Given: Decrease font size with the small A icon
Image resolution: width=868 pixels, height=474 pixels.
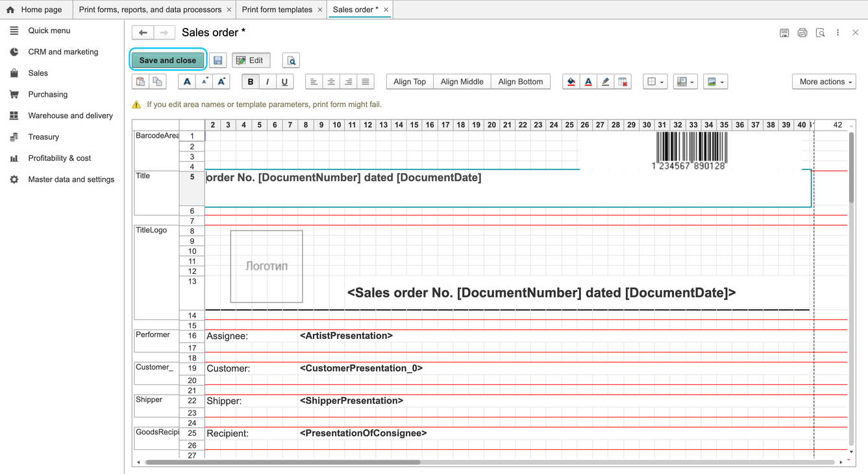Looking at the screenshot, I should point(205,82).
